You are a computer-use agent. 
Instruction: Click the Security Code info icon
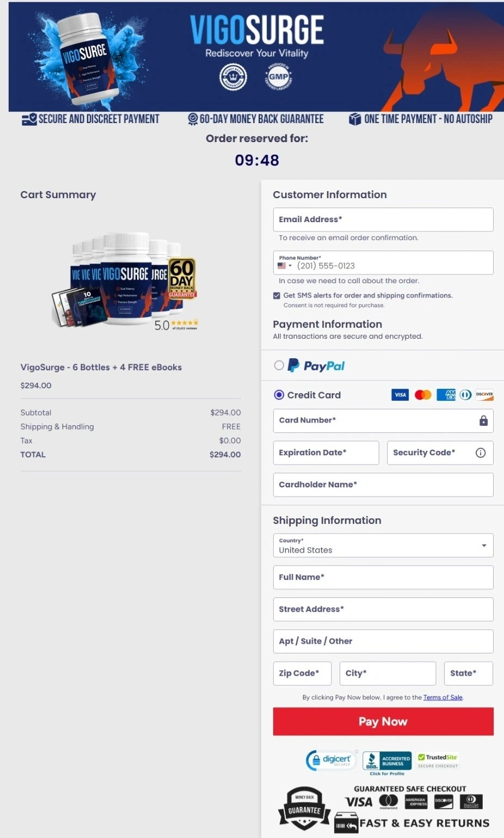[x=481, y=452]
